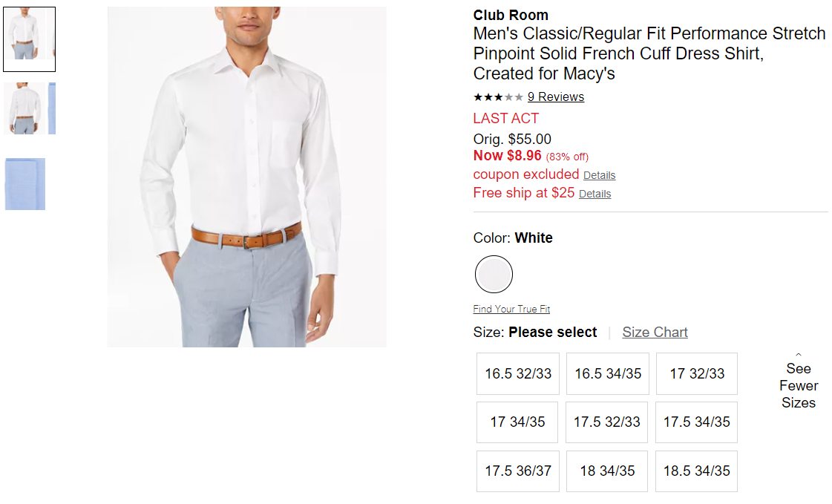
Task: Choose size 17.5 34/35
Action: coord(696,422)
